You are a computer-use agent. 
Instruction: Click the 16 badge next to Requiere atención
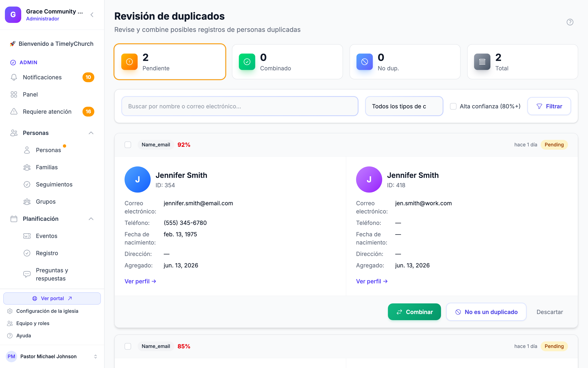point(88,111)
